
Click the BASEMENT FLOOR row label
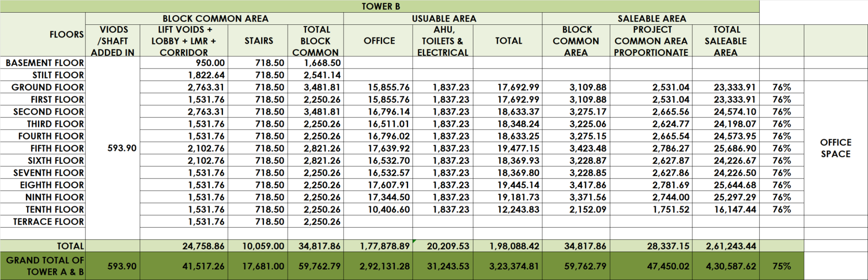click(44, 63)
